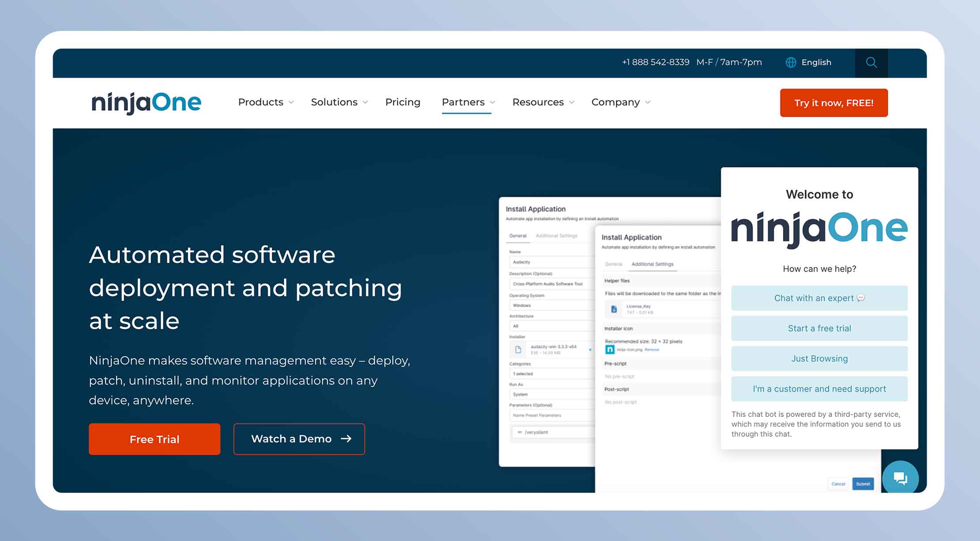This screenshot has width=980, height=541.
Task: Choose Just Browsing in chat widget
Action: coord(819,359)
